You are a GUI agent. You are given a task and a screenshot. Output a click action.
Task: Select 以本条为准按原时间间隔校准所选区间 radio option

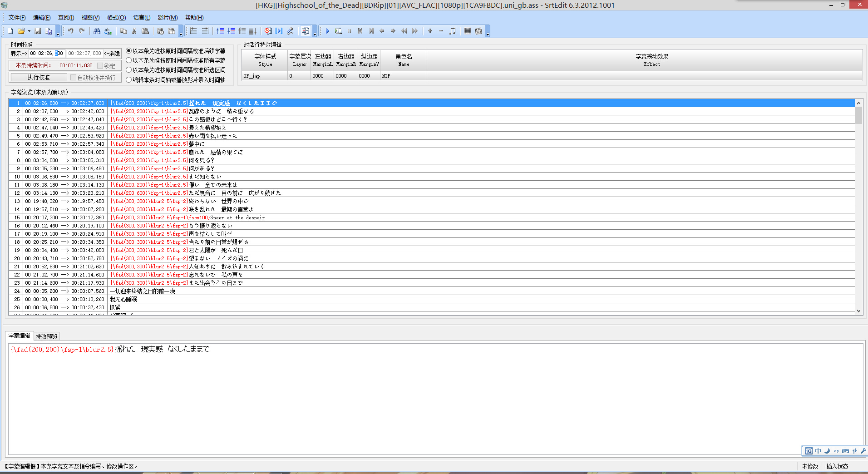pos(175,70)
